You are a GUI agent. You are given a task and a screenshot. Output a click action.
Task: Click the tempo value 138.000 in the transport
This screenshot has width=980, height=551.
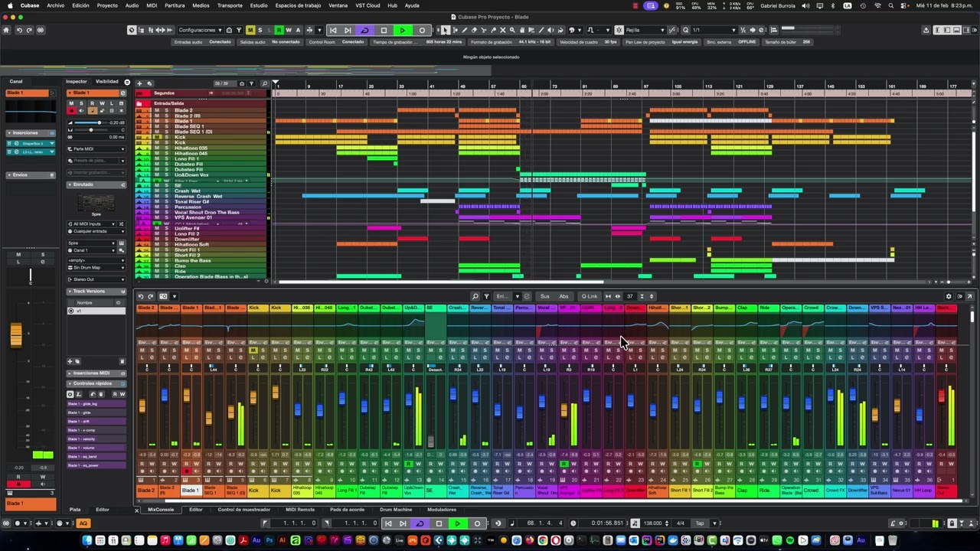pos(652,523)
